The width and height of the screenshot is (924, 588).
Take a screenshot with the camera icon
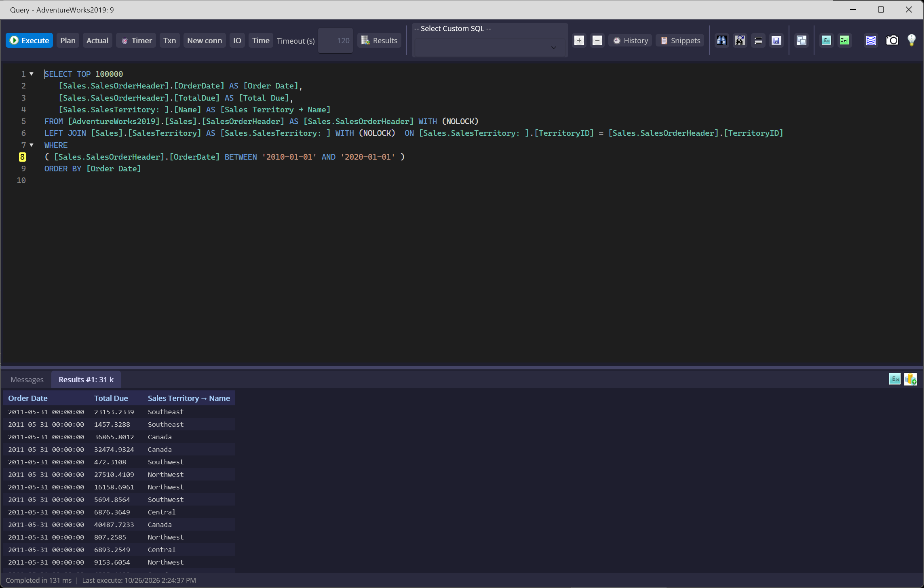coord(892,40)
